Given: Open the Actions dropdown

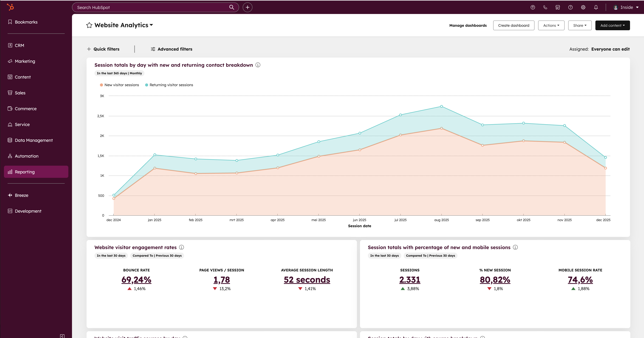Looking at the screenshot, I should 551,25.
